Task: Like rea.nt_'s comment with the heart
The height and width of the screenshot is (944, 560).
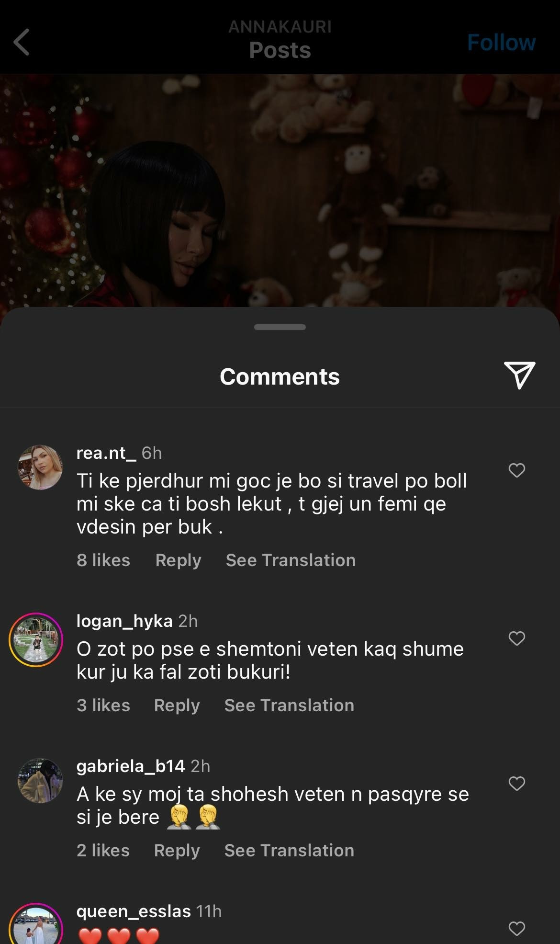Action: pyautogui.click(x=516, y=470)
